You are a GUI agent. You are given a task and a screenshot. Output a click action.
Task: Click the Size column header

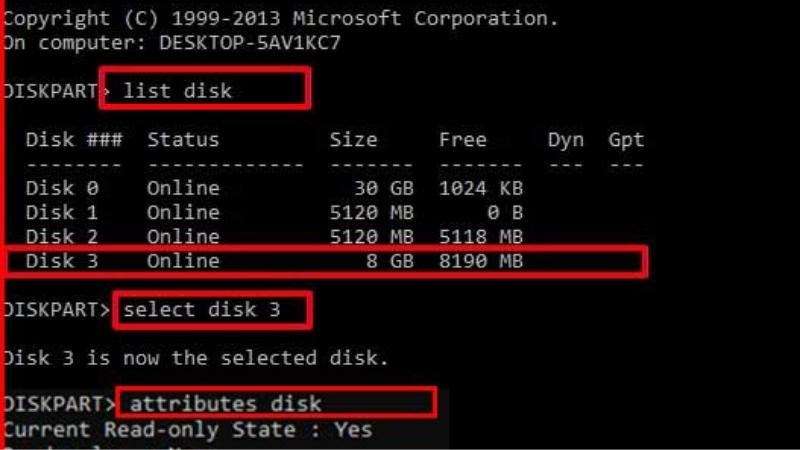(x=354, y=140)
